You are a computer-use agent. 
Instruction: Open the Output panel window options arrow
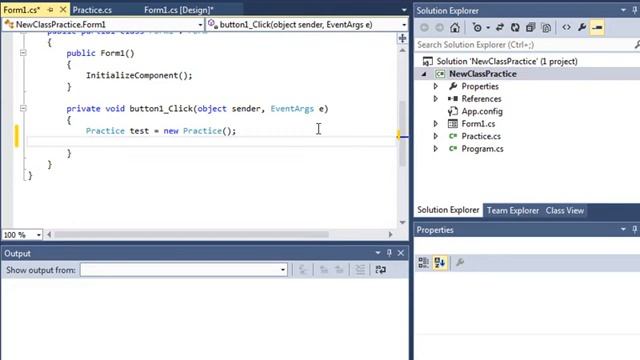tap(378, 253)
